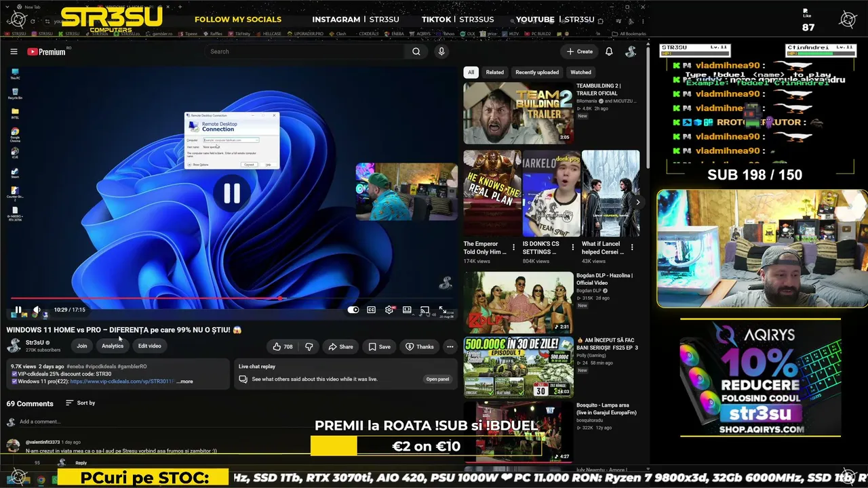Toggle the autoplay switch
This screenshot has width=868, height=488.
coord(353,310)
